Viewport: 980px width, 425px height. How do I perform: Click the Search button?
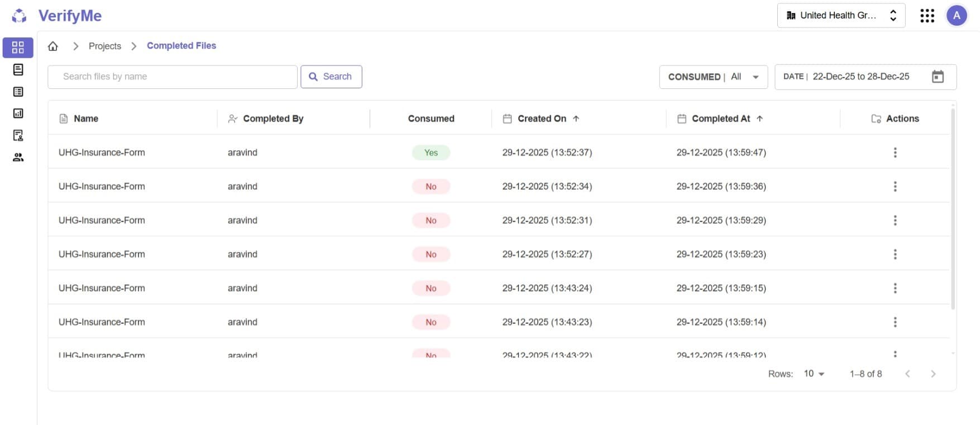(331, 77)
